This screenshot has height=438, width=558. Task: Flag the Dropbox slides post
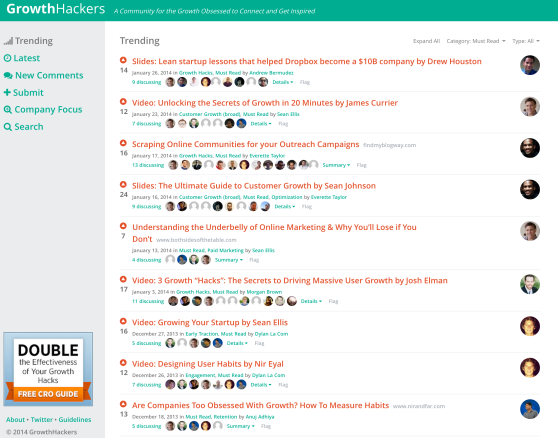305,82
